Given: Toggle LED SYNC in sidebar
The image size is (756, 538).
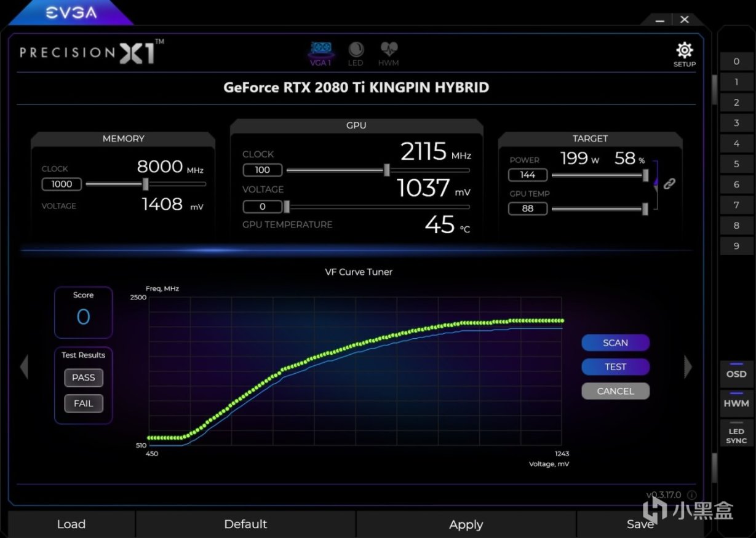Looking at the screenshot, I should pyautogui.click(x=736, y=434).
